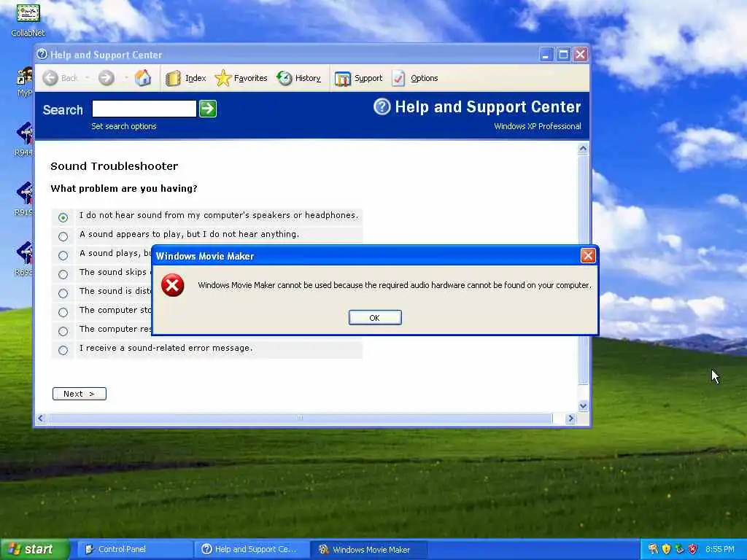Click the Favorites label in toolbar
Image resolution: width=747 pixels, height=560 pixels.
tap(251, 78)
